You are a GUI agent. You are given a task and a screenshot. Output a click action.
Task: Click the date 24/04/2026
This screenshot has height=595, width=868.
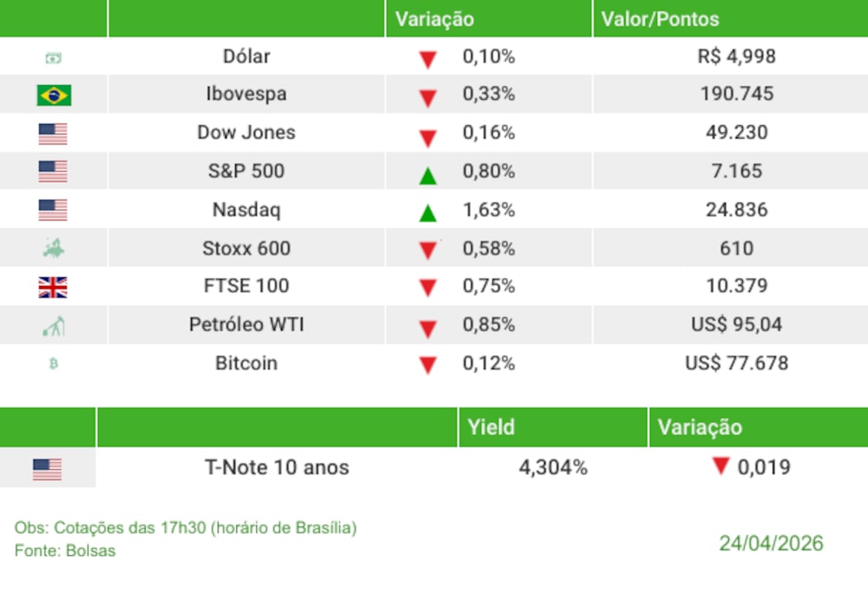pos(771,544)
